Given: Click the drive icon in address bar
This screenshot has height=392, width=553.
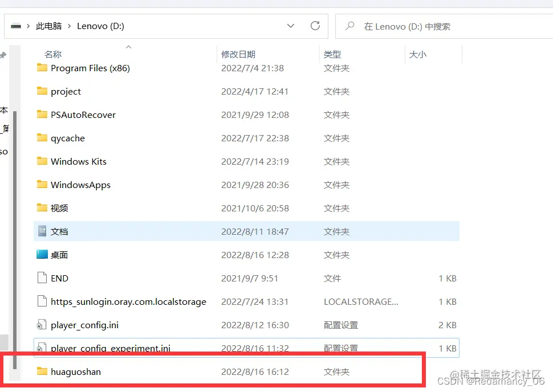Looking at the screenshot, I should (16, 26).
